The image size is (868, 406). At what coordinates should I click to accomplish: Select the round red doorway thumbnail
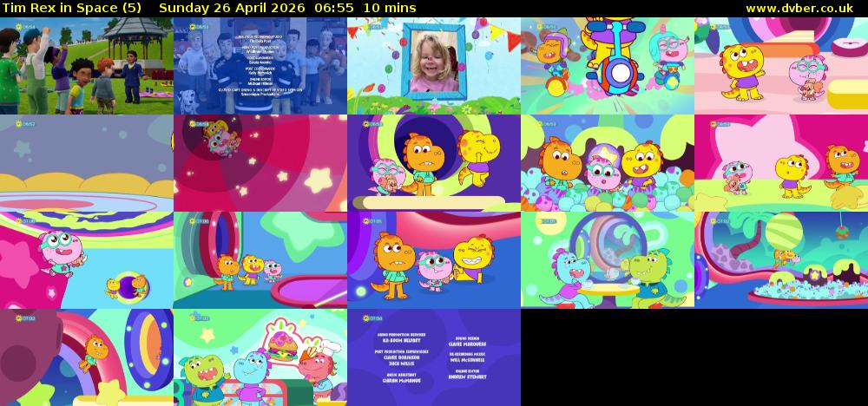(260, 260)
